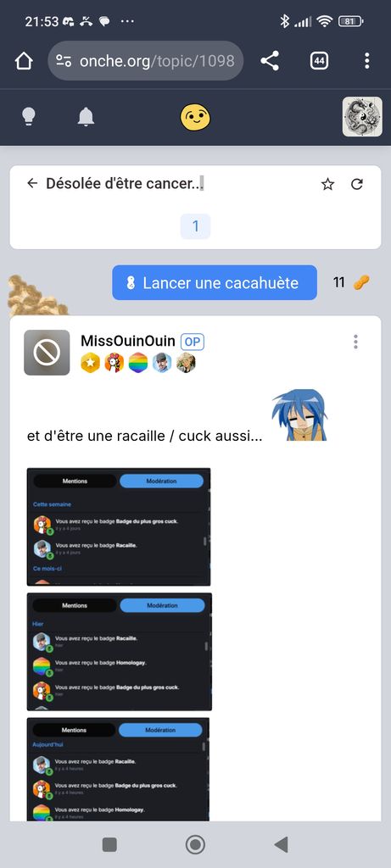The height and width of the screenshot is (868, 391).
Task: Open post options three-dot menu
Action: (355, 342)
